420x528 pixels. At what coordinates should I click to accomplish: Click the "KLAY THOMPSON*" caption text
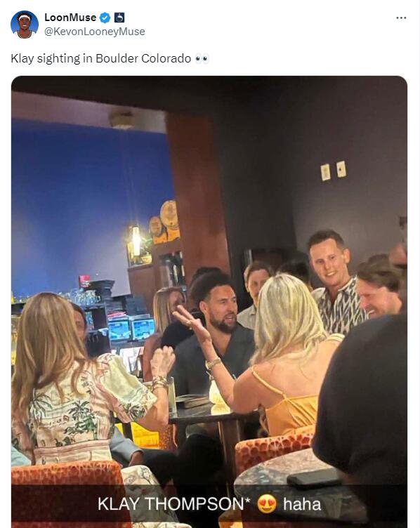coord(173,504)
